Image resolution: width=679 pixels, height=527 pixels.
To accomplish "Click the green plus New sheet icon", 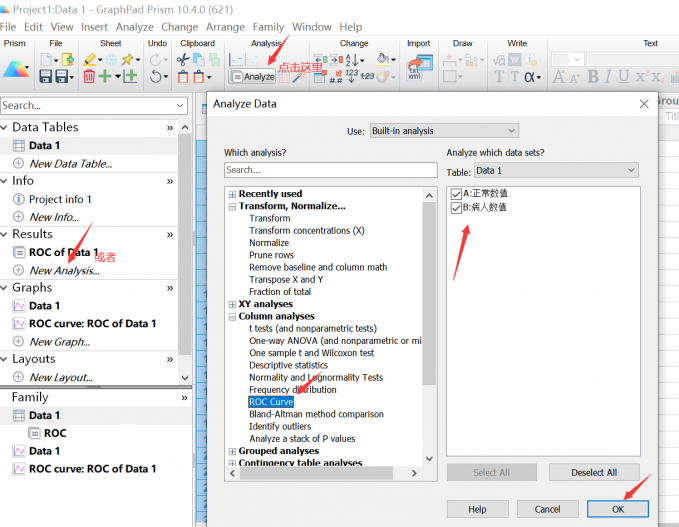I will tap(105, 77).
